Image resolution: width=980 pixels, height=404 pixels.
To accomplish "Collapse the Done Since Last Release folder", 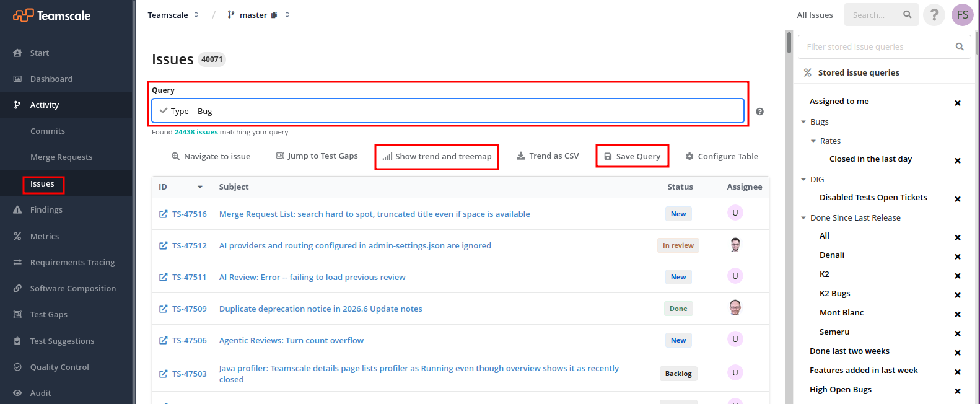I will pos(803,218).
